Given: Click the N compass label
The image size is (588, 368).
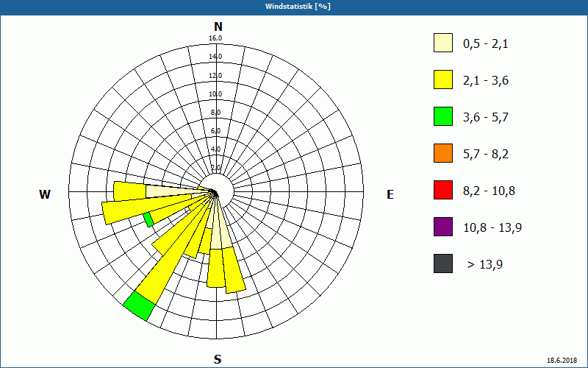Looking at the screenshot, I should pos(218,26).
